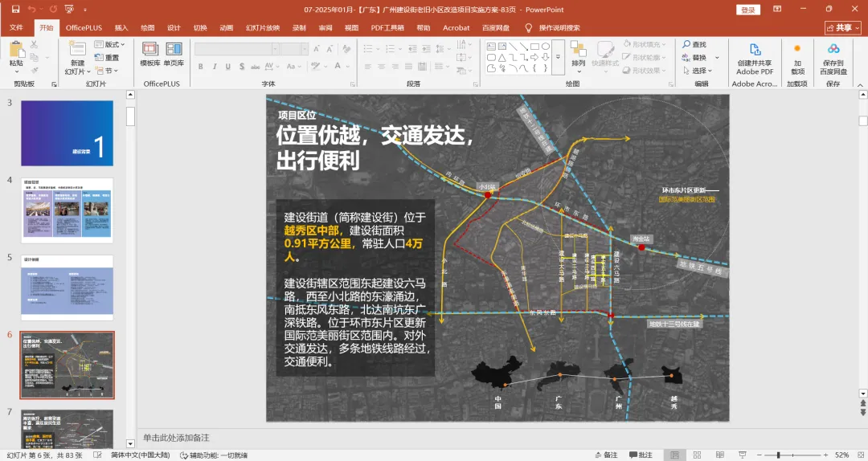Click zoom out minus on zoom slider

click(759, 455)
